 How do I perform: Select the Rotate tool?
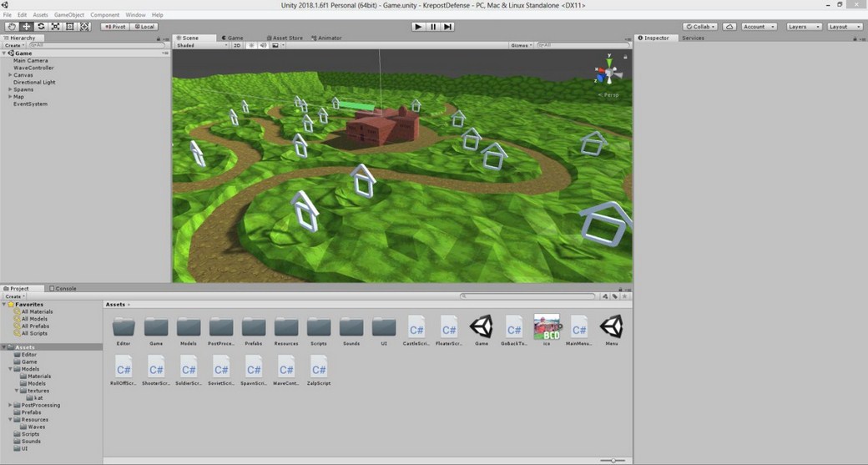coord(41,27)
